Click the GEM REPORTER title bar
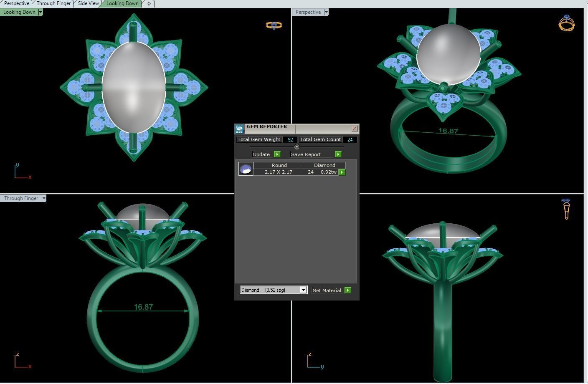Screen dimensions: 588x384 [x=297, y=128]
